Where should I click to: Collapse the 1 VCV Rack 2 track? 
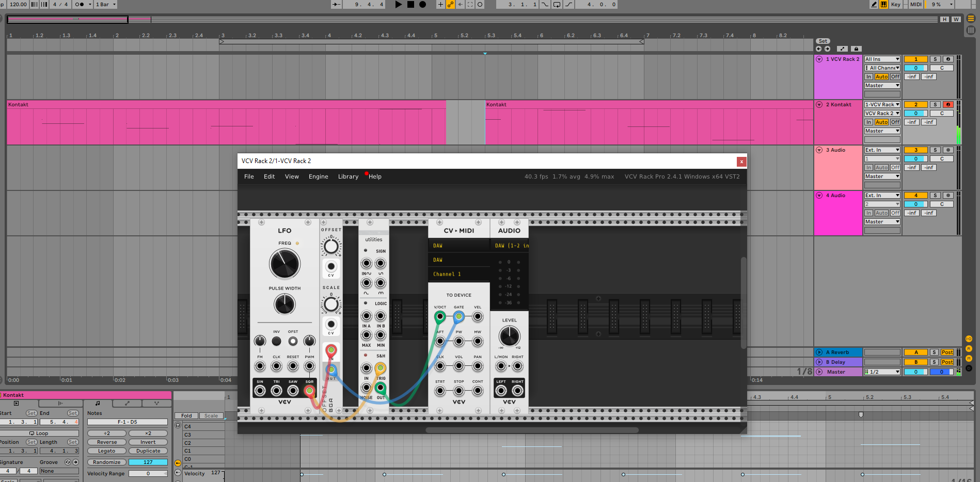tap(819, 59)
